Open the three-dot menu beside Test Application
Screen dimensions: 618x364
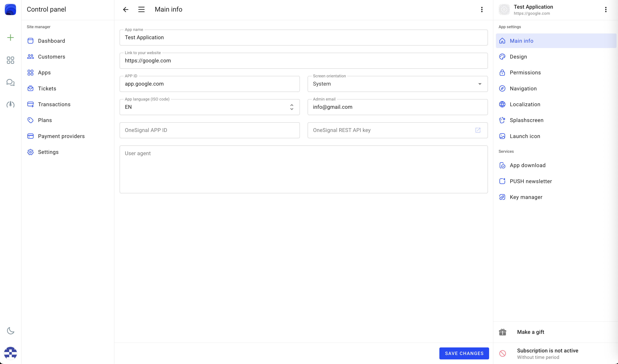tap(606, 10)
